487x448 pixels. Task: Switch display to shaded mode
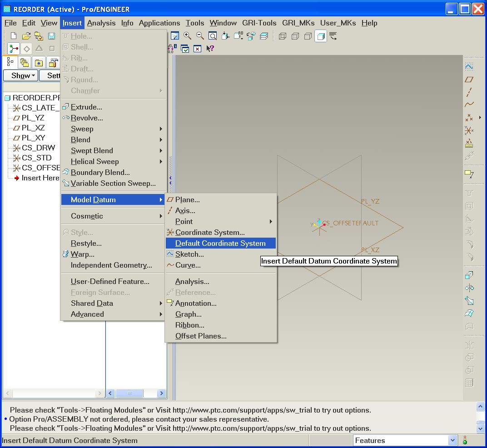tap(321, 36)
